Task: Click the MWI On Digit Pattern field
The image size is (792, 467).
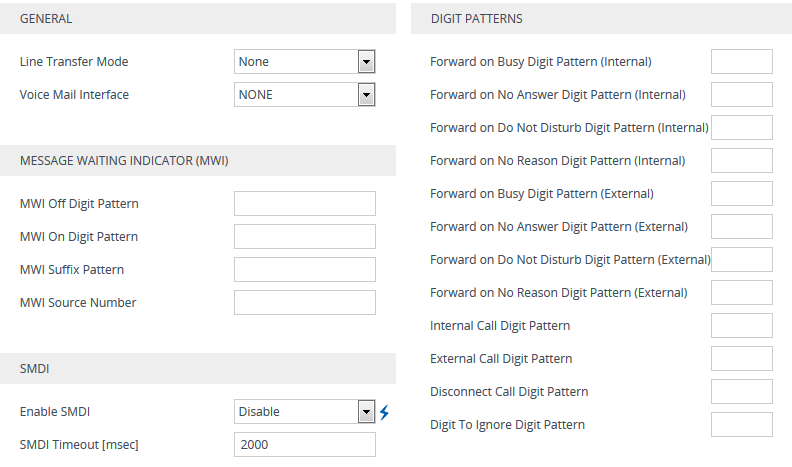Action: pyautogui.click(x=305, y=236)
